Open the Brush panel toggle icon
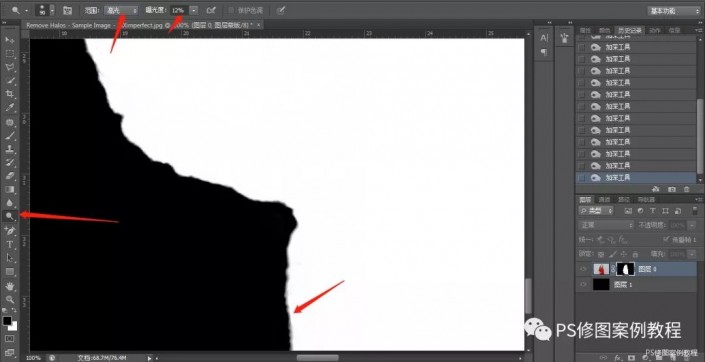Screen dimensions: 705x362 click(x=67, y=10)
